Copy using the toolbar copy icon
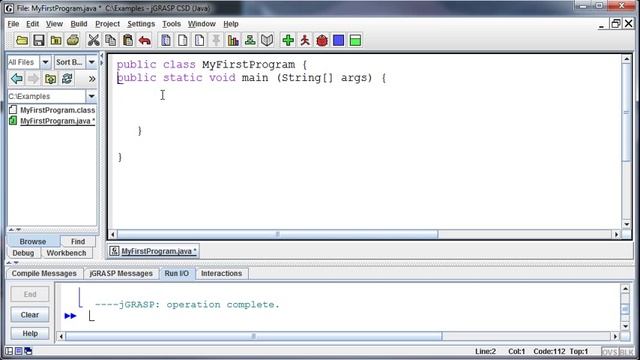 click(x=111, y=40)
